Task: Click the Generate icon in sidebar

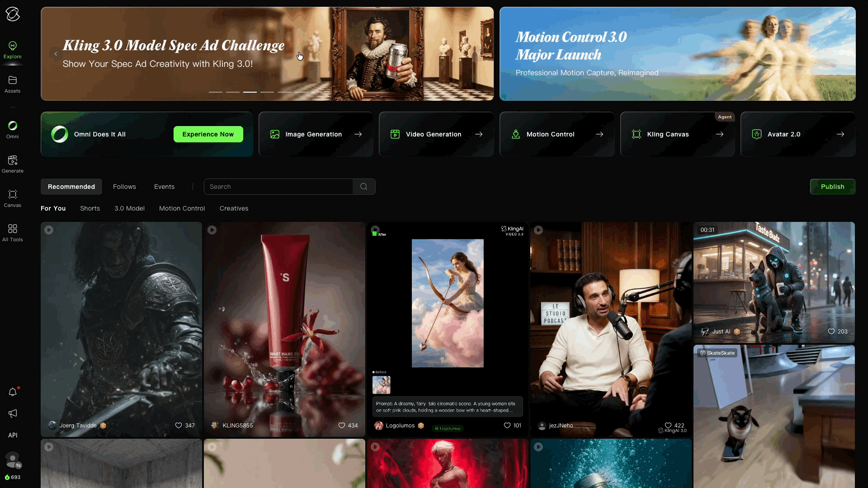Action: point(13,160)
